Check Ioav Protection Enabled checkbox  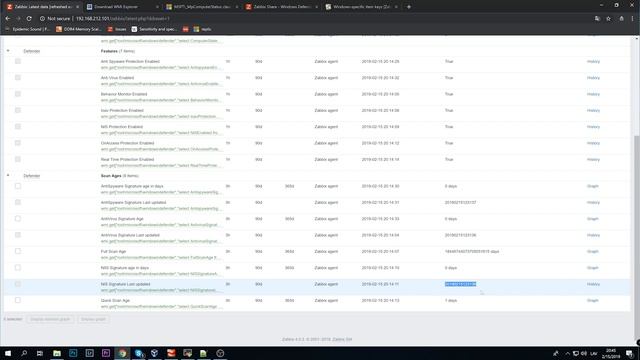pos(18,110)
